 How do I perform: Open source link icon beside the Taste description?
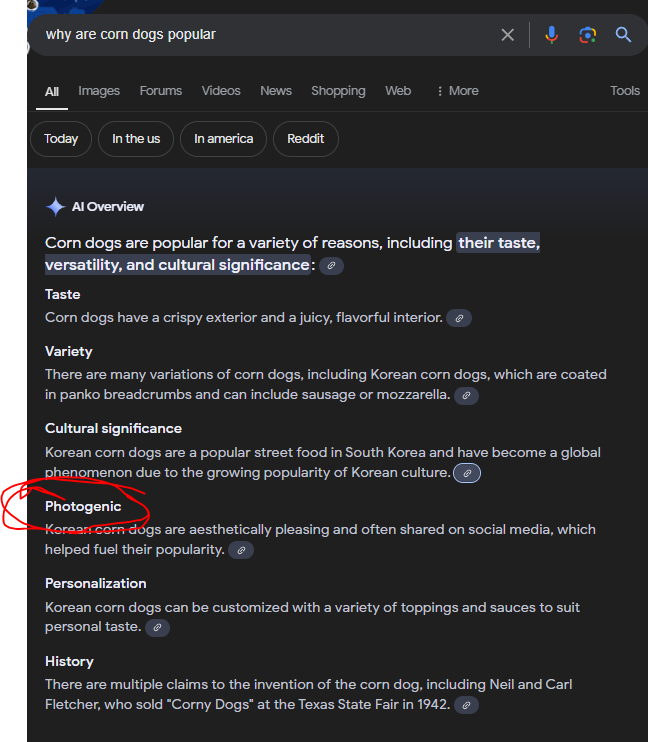459,318
